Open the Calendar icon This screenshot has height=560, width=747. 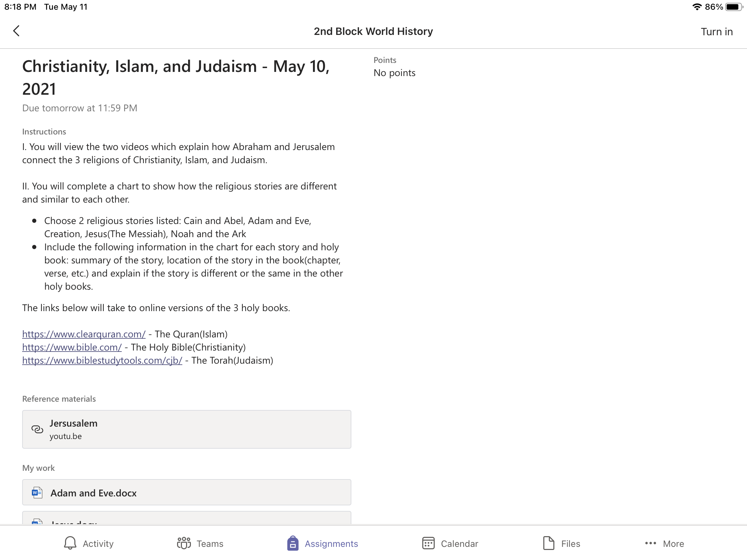pyautogui.click(x=428, y=543)
